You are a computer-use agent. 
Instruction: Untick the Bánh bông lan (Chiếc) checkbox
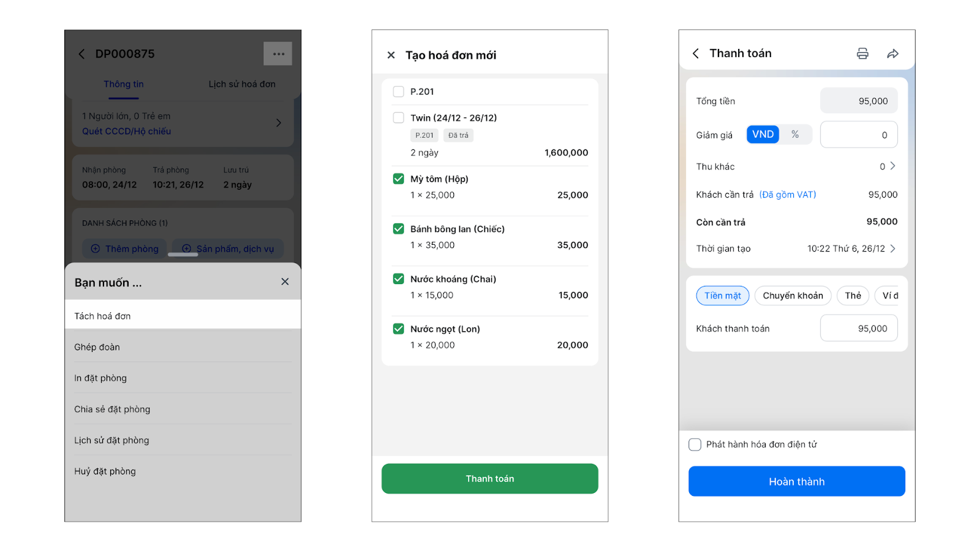coord(399,229)
